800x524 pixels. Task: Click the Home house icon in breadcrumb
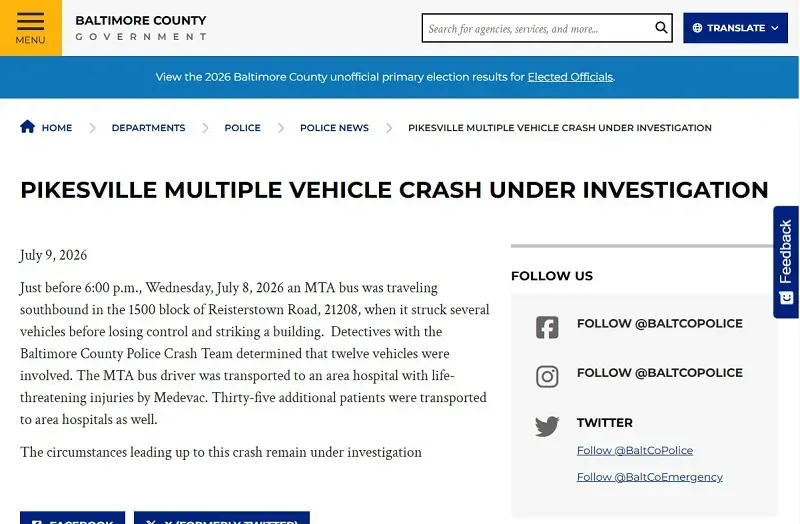pos(28,127)
